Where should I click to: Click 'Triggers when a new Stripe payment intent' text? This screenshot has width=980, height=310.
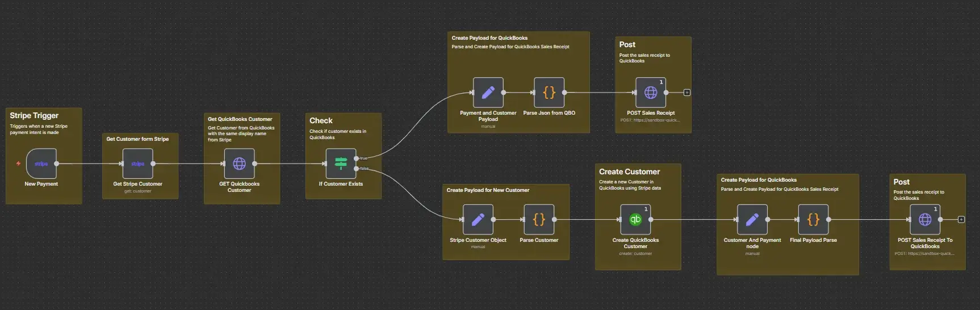[x=39, y=129]
